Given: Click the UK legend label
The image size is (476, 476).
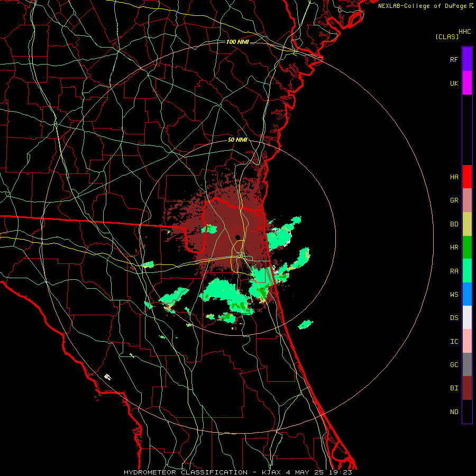Looking at the screenshot, I should click(454, 83).
